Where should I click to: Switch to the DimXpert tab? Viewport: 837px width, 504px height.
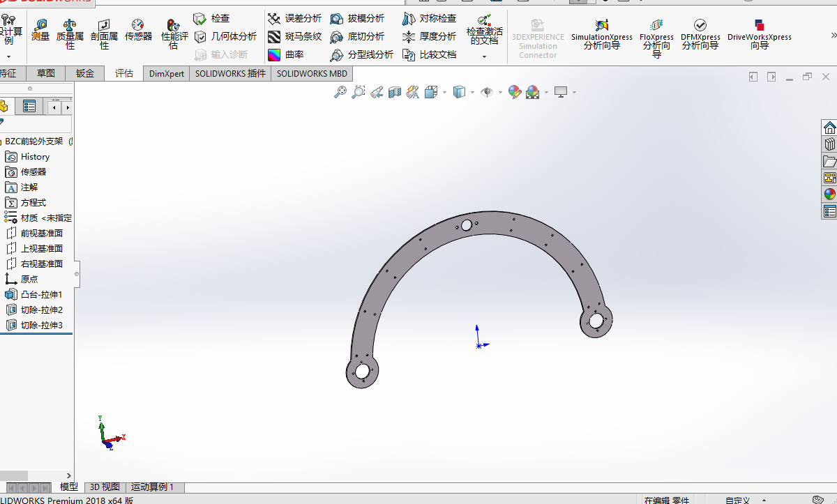166,73
